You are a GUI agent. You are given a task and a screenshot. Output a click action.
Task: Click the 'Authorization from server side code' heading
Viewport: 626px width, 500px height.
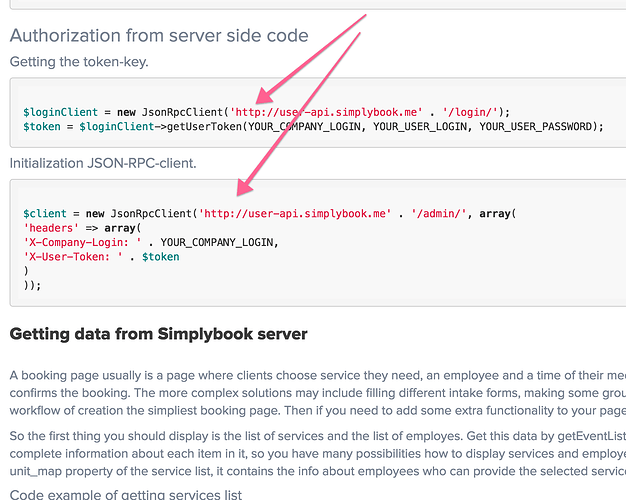pyautogui.click(x=159, y=36)
